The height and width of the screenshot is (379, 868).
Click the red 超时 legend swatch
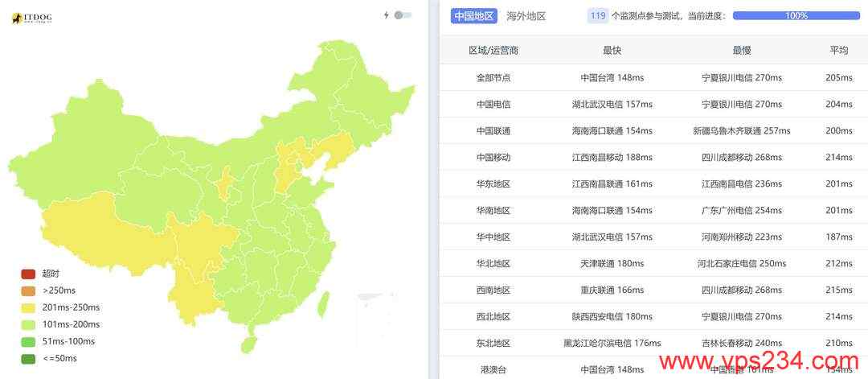[28, 274]
